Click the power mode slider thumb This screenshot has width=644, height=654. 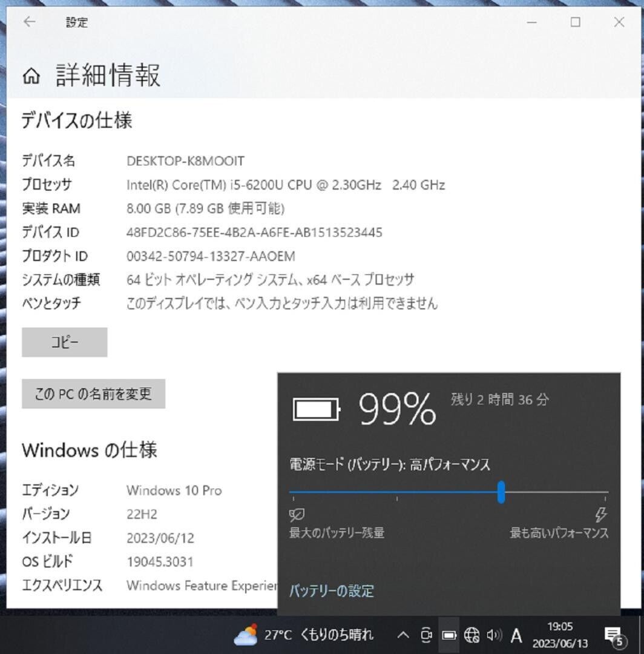[x=501, y=492]
